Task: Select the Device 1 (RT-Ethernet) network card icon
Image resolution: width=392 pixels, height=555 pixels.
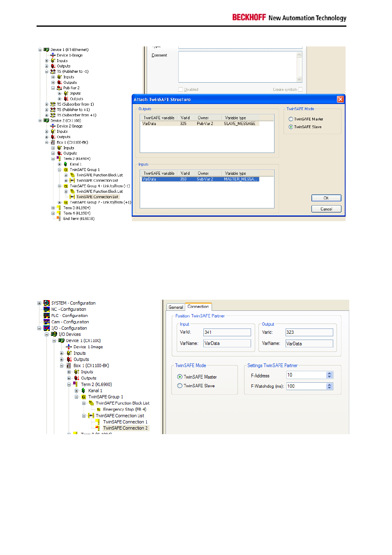Action: [x=46, y=50]
